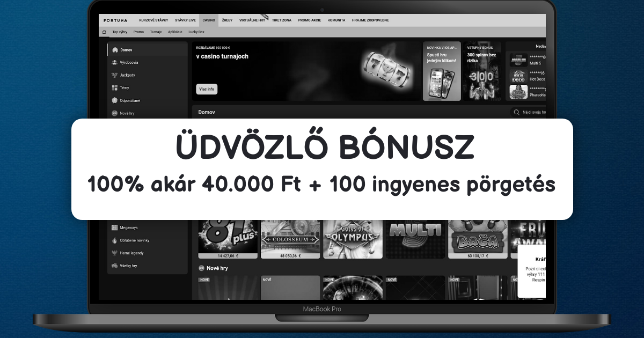644x338 pixels.
Task: Click the Nové hry sidebar icon
Action: pyautogui.click(x=115, y=113)
